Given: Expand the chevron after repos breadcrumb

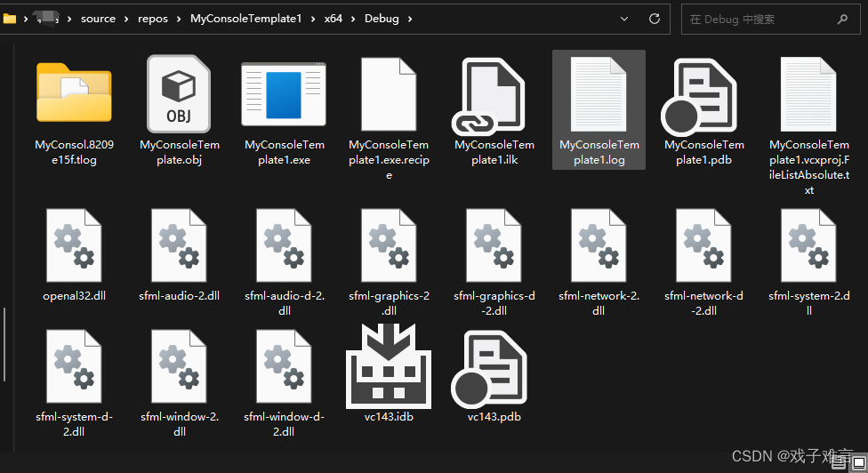Looking at the screenshot, I should click(179, 20).
